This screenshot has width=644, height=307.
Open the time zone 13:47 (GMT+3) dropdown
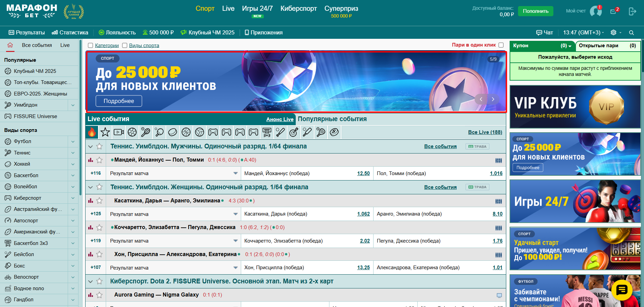583,33
